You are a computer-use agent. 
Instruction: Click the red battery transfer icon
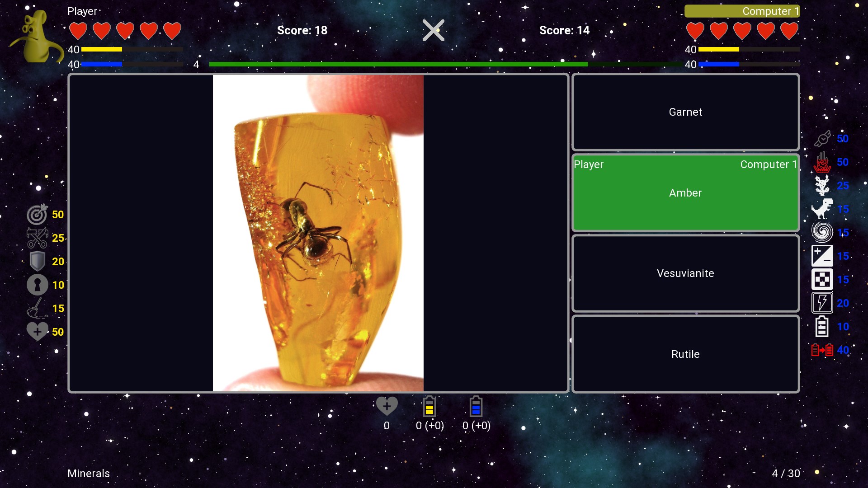(822, 350)
